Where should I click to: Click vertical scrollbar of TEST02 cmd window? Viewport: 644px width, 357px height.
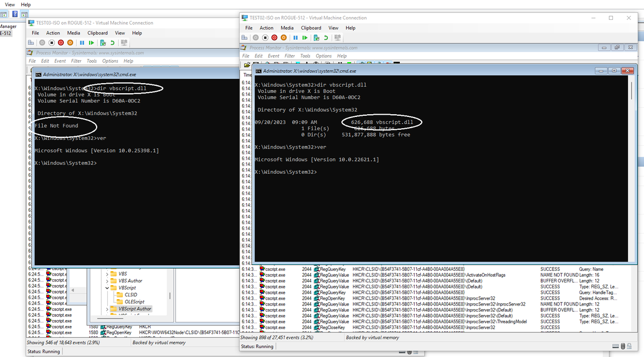tap(632, 169)
